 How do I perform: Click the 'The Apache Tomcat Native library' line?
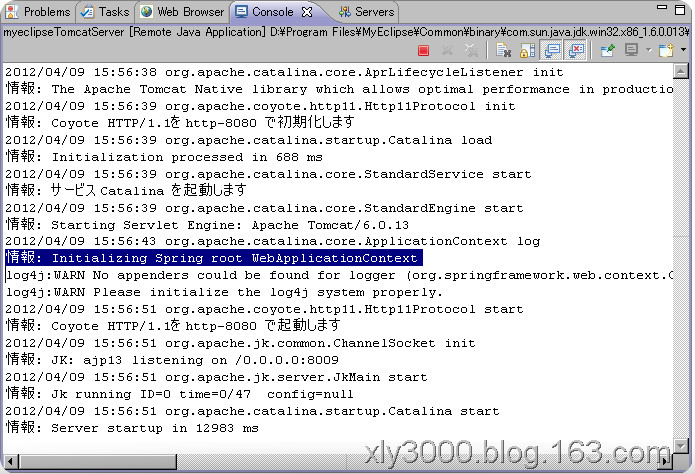tap(339, 89)
